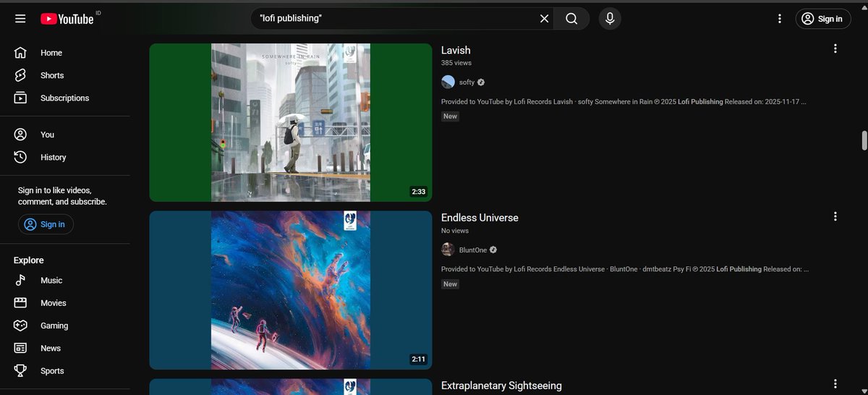Click the Explore section heading
Screen dimensions: 868x395
coord(29,260)
